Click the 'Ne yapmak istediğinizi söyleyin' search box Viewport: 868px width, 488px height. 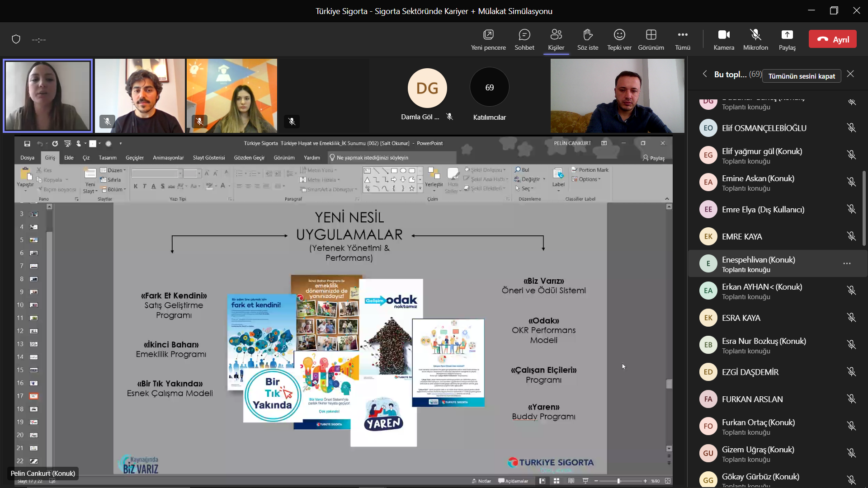click(x=392, y=158)
